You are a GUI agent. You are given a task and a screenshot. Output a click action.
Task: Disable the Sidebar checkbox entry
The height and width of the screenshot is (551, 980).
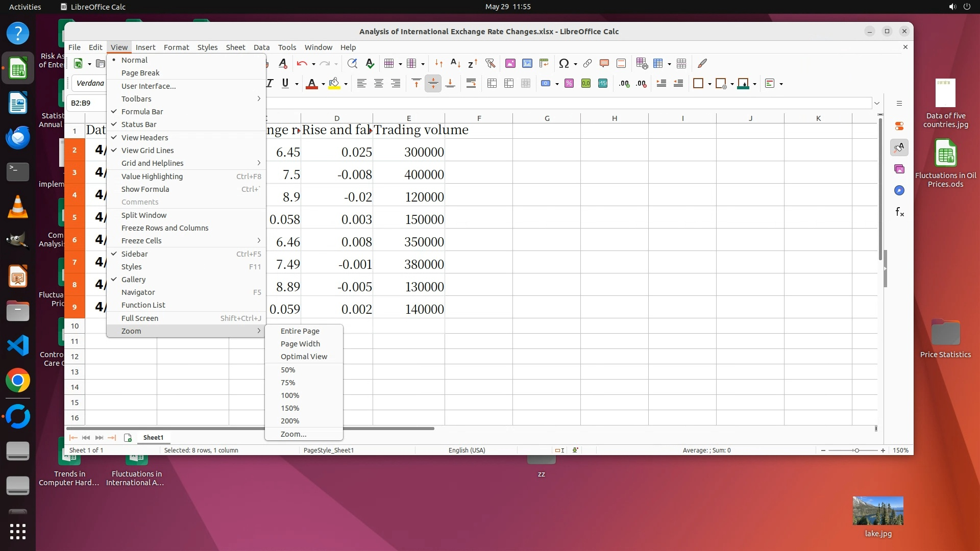134,254
